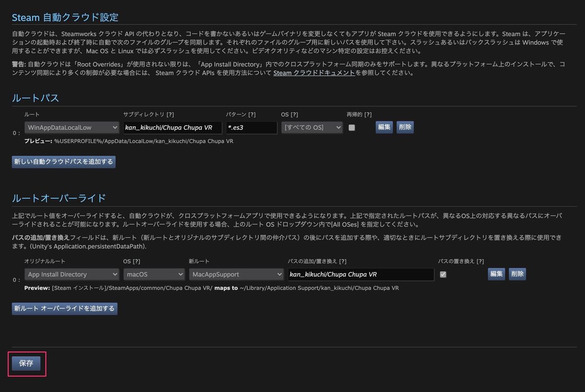The height and width of the screenshot is (392, 585).
Task: Click the ルートオーバーライド section heading
Action: click(x=59, y=198)
